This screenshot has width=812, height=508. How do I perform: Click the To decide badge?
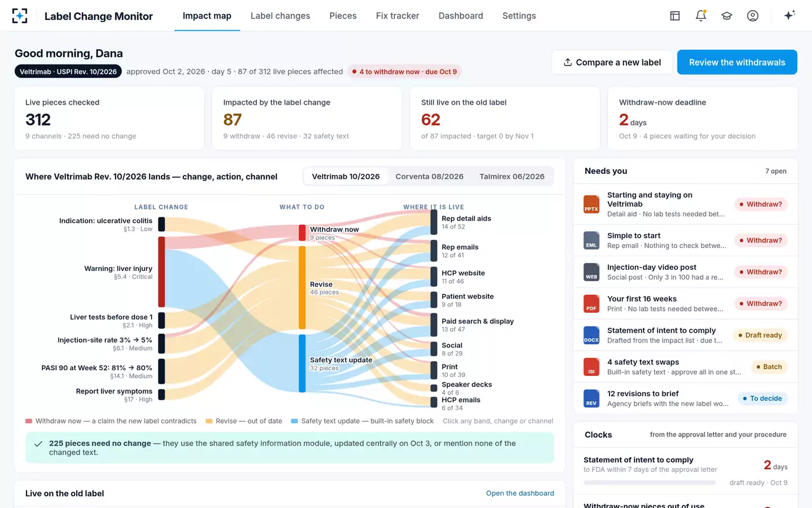point(762,398)
